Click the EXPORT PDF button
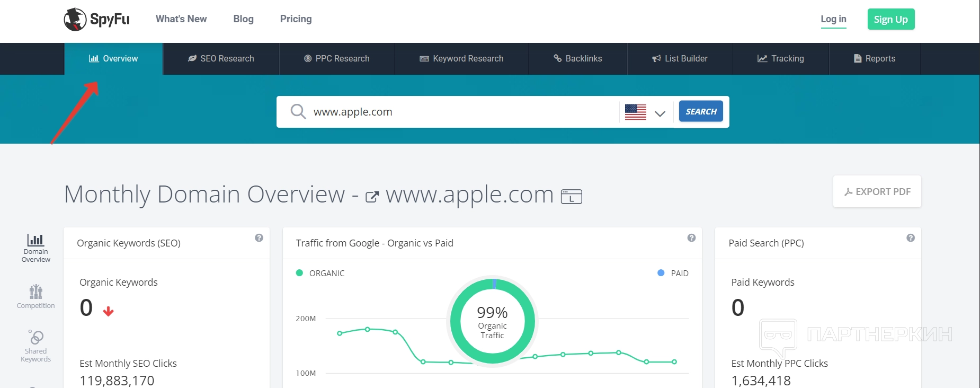The image size is (980, 388). pos(877,191)
